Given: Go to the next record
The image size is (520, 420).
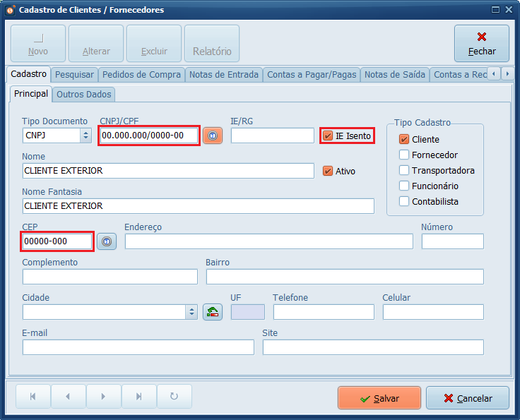Looking at the screenshot, I should (x=104, y=397).
